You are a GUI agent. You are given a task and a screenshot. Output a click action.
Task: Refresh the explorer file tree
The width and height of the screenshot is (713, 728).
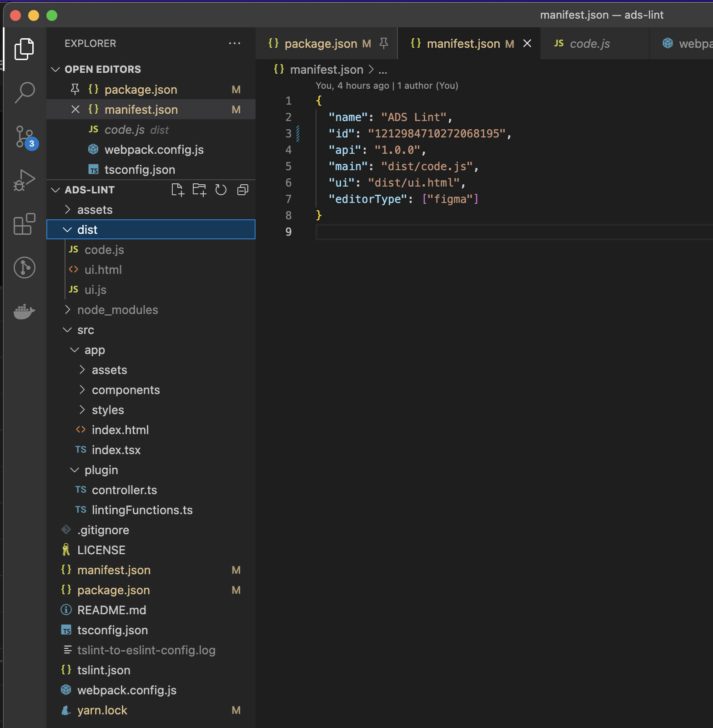tap(221, 190)
